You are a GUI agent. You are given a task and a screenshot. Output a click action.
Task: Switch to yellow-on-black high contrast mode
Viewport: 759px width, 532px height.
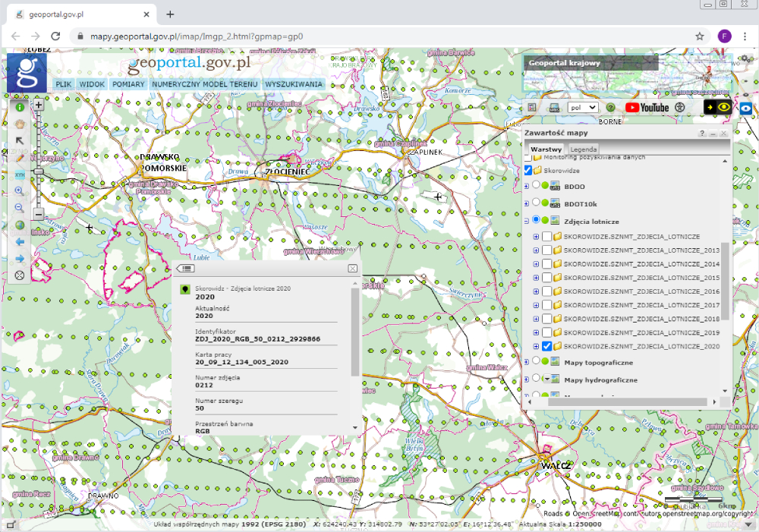[x=717, y=108]
